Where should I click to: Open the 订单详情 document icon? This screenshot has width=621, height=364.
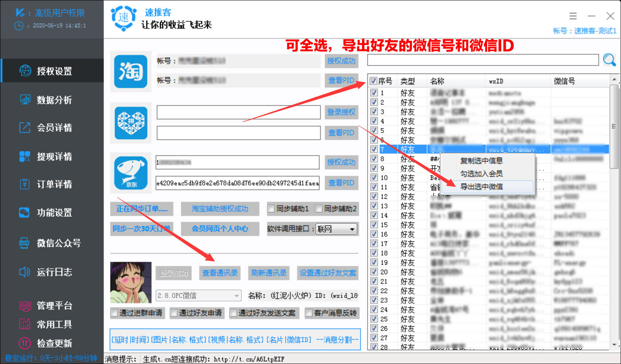[25, 184]
